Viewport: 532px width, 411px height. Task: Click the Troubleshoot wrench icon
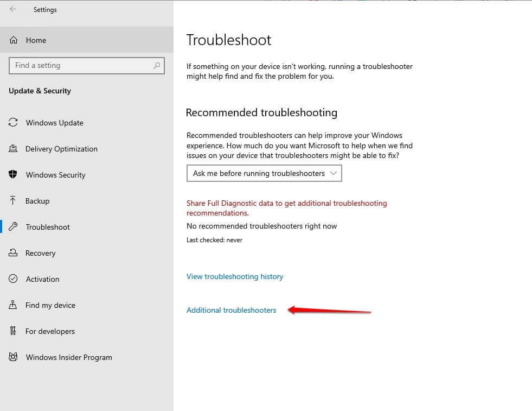click(13, 227)
